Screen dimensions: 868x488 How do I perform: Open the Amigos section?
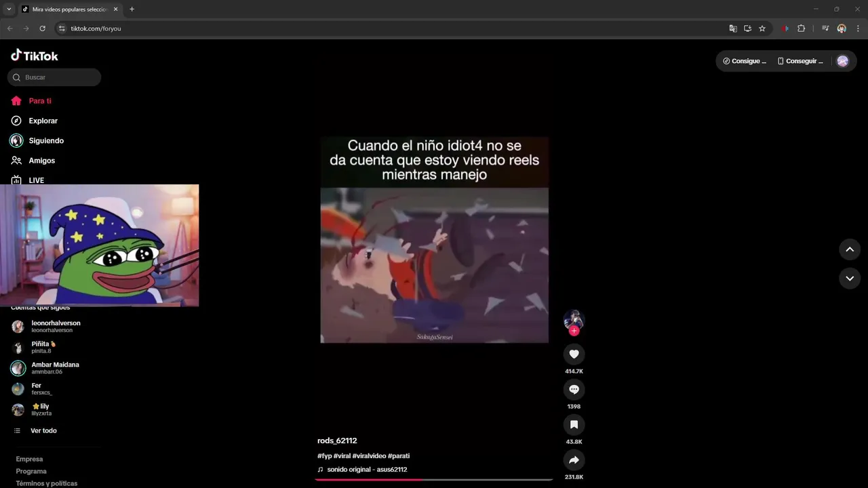click(33, 161)
